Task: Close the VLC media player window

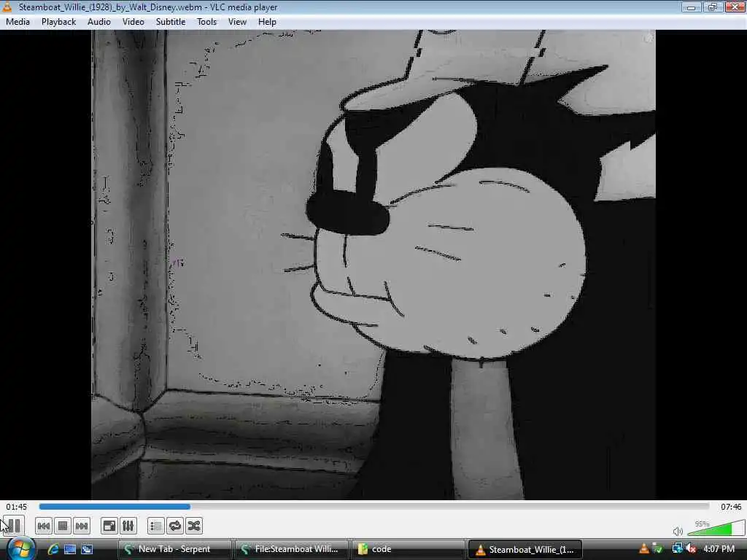Action: point(735,7)
